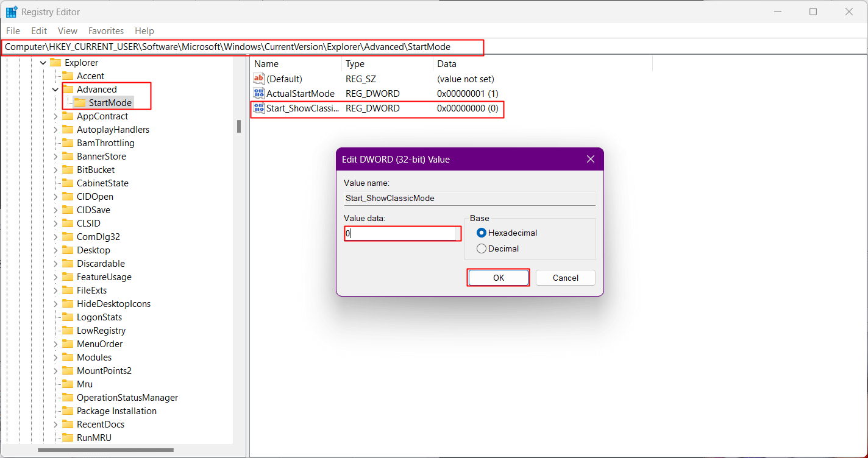Select the Modules tree item

pos(94,358)
